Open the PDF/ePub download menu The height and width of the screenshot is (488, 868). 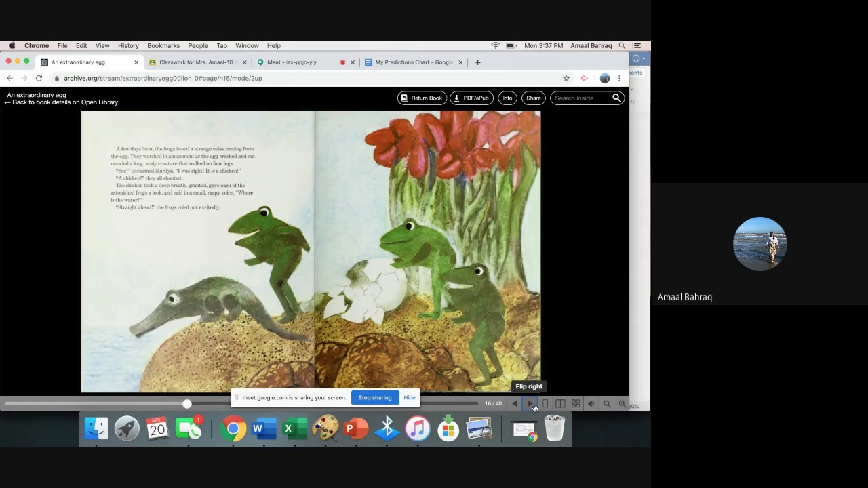(471, 98)
